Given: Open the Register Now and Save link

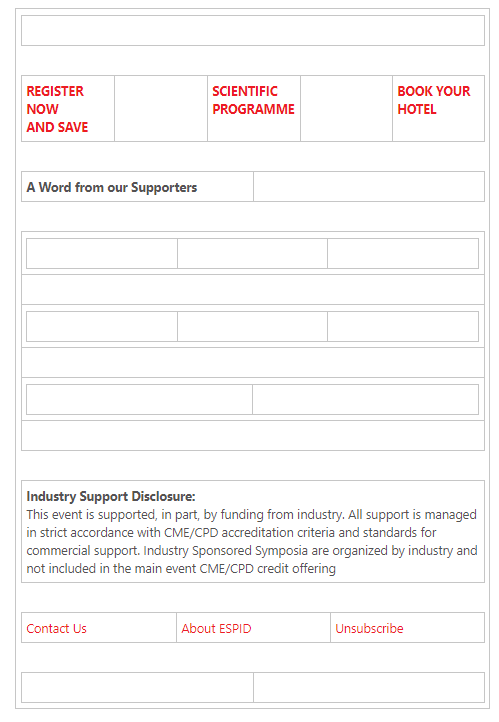Looking at the screenshot, I should click(x=55, y=109).
